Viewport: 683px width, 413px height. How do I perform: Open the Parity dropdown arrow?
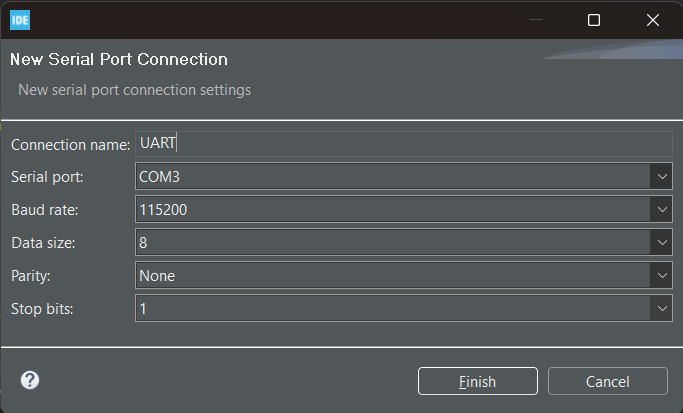[x=662, y=275]
